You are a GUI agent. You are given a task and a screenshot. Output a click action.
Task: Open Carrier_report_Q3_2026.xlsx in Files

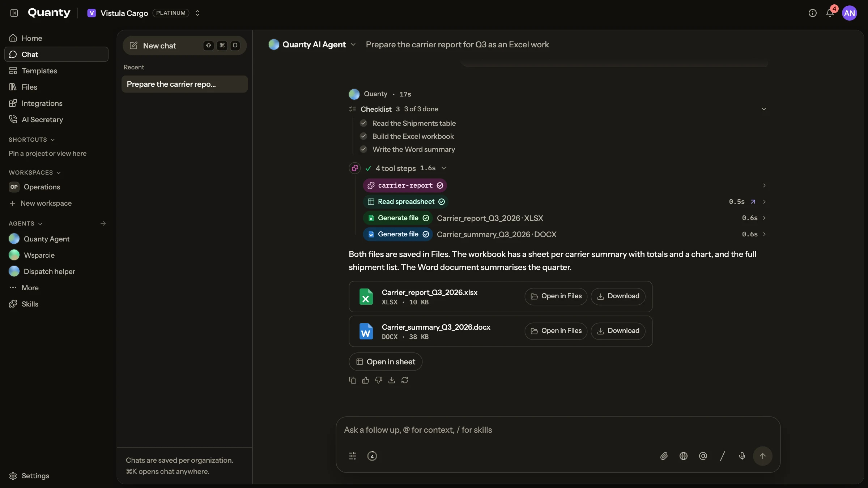[x=556, y=296]
